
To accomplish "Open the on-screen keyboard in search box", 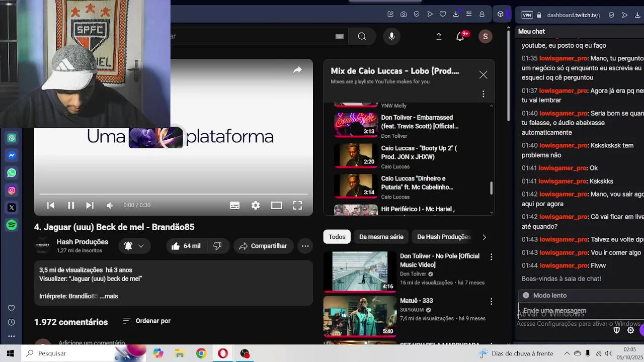I will point(340,36).
